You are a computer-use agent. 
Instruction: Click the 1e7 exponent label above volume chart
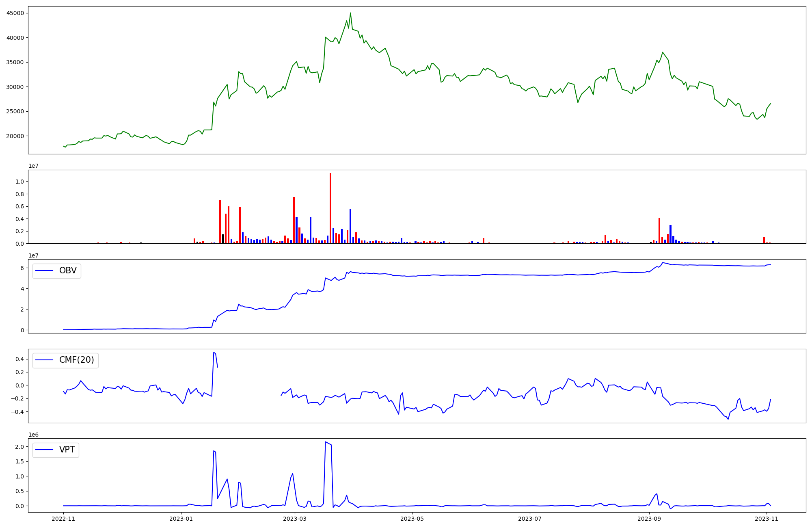33,166
